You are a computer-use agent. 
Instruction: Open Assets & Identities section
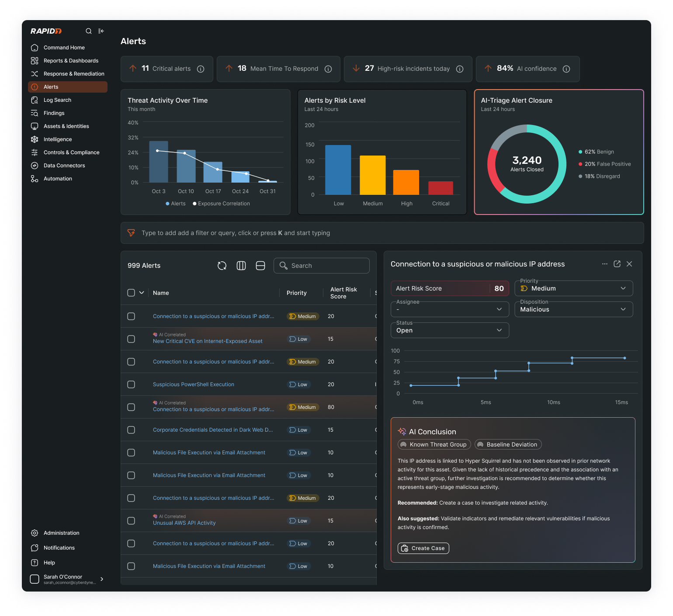click(66, 126)
